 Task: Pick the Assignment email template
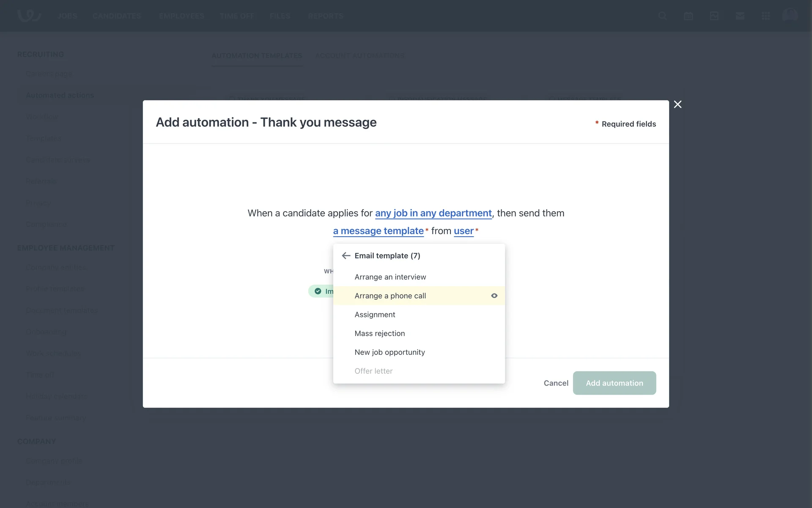pos(375,315)
